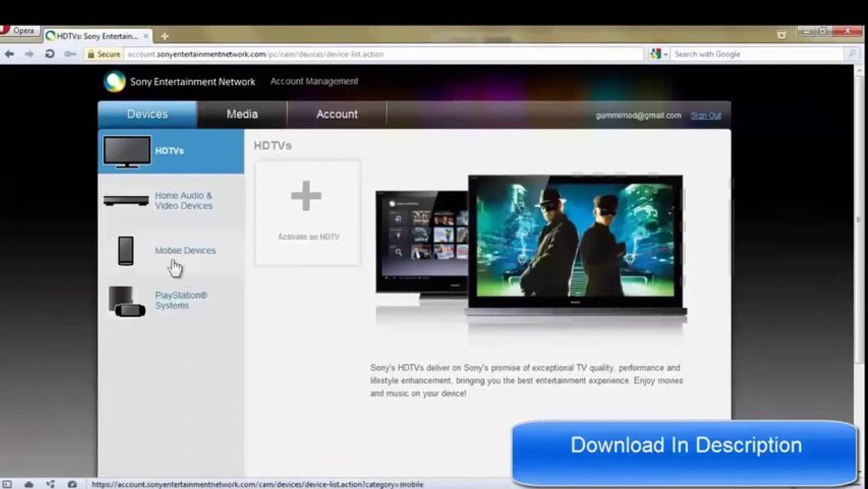868x489 pixels.
Task: Click the Sony's HDTVs description paragraph
Action: (x=527, y=380)
